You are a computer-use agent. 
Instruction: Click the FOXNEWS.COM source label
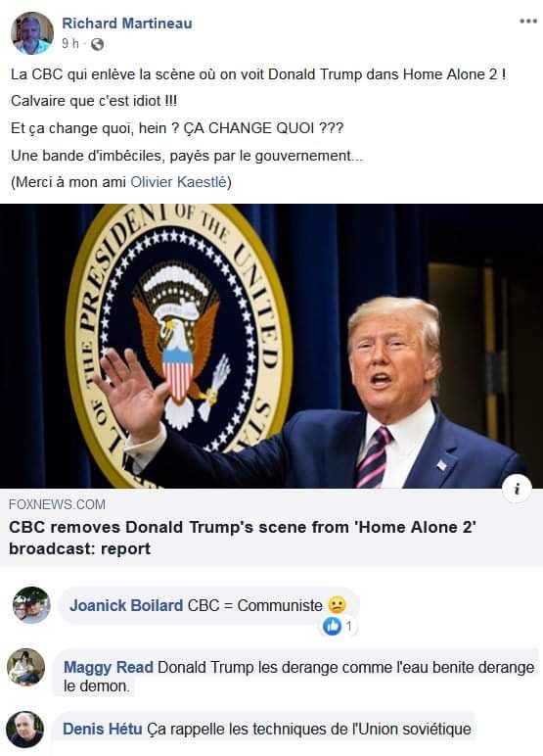[x=57, y=504]
